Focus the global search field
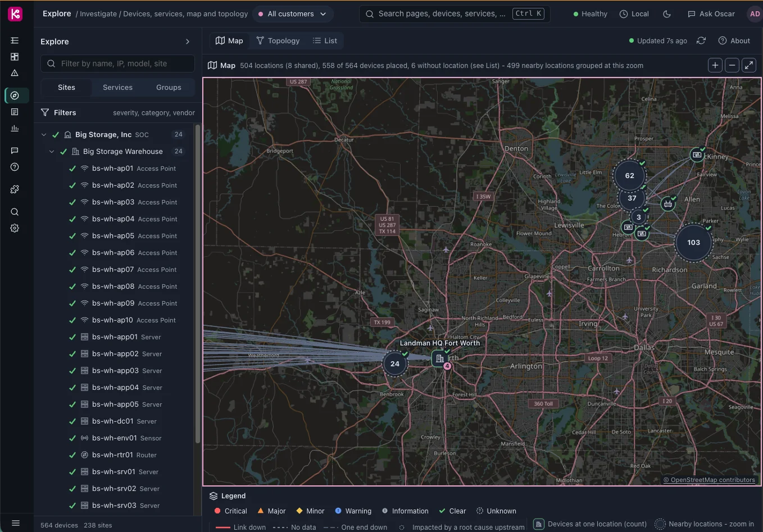The height and width of the screenshot is (532, 763). click(x=454, y=14)
